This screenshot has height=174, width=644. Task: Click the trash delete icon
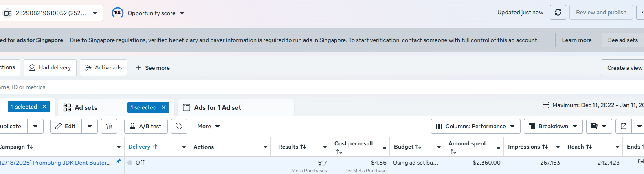109,126
